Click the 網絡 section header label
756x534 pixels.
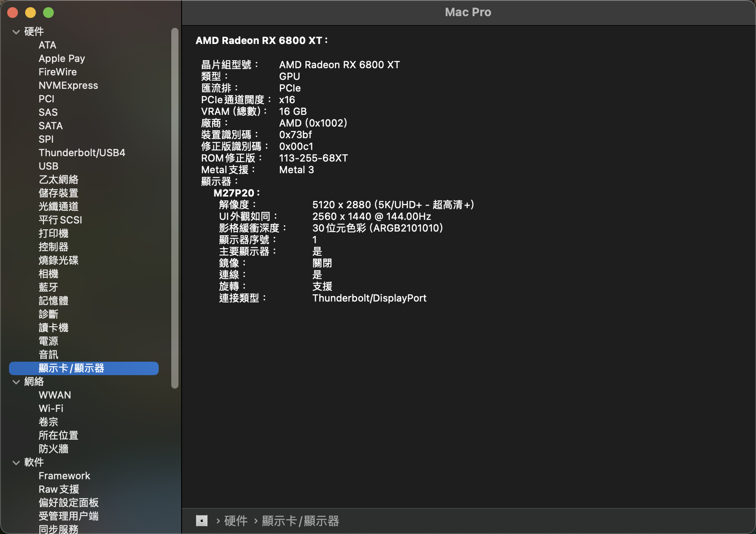pyautogui.click(x=34, y=382)
